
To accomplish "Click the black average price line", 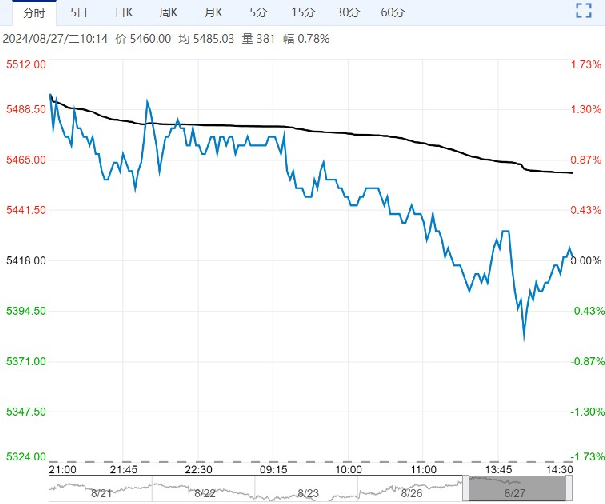I will 400,136.
